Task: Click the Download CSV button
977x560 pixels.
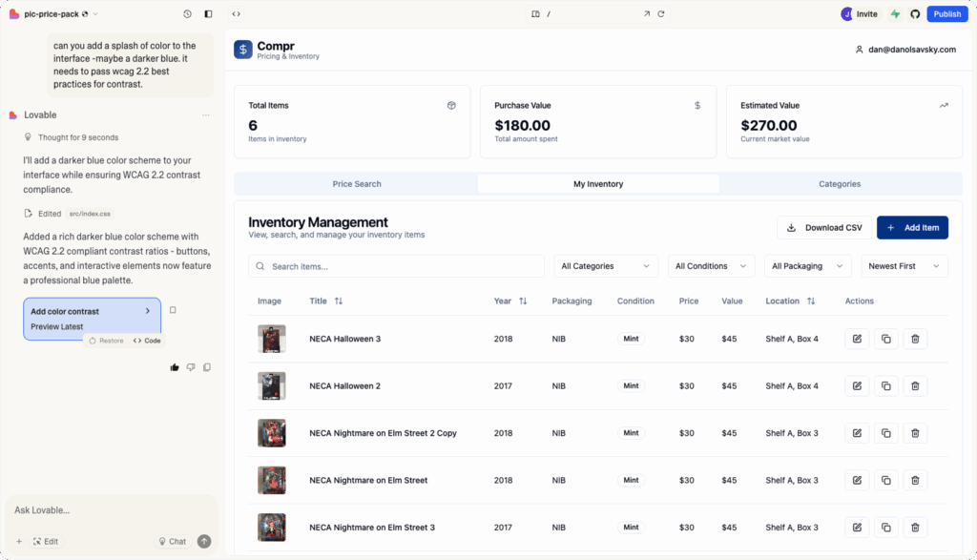Action: 823,228
